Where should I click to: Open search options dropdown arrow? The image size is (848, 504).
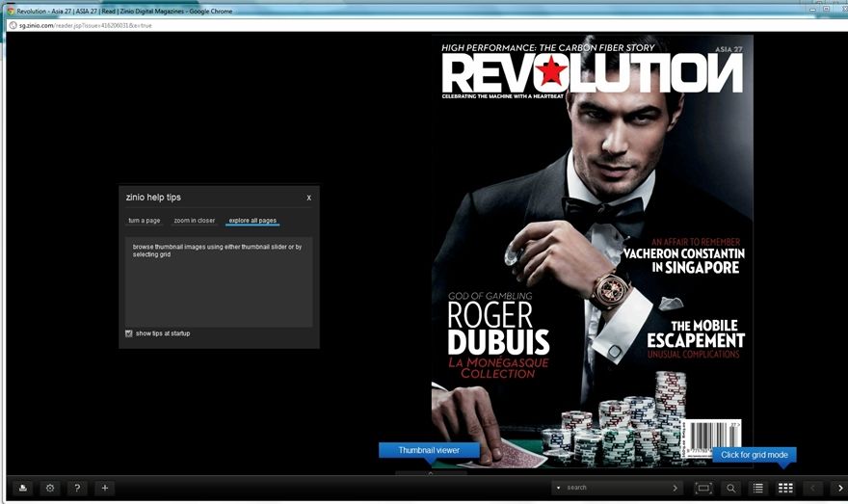tap(558, 488)
